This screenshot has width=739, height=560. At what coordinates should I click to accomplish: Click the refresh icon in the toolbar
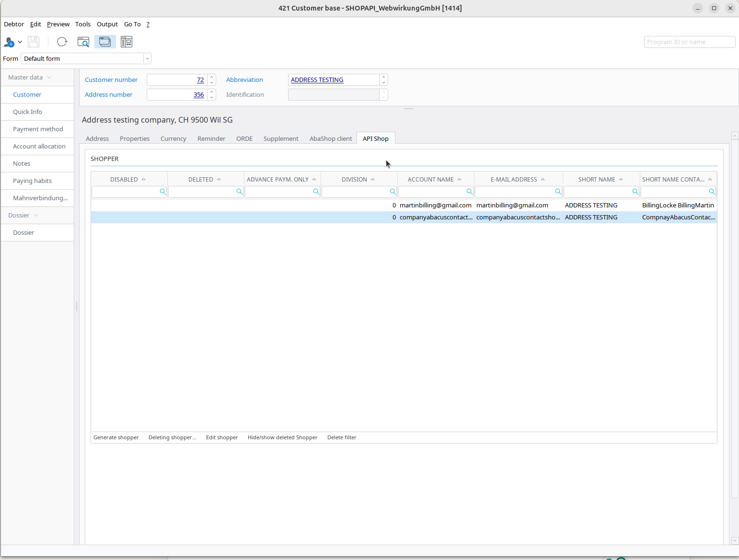click(62, 42)
